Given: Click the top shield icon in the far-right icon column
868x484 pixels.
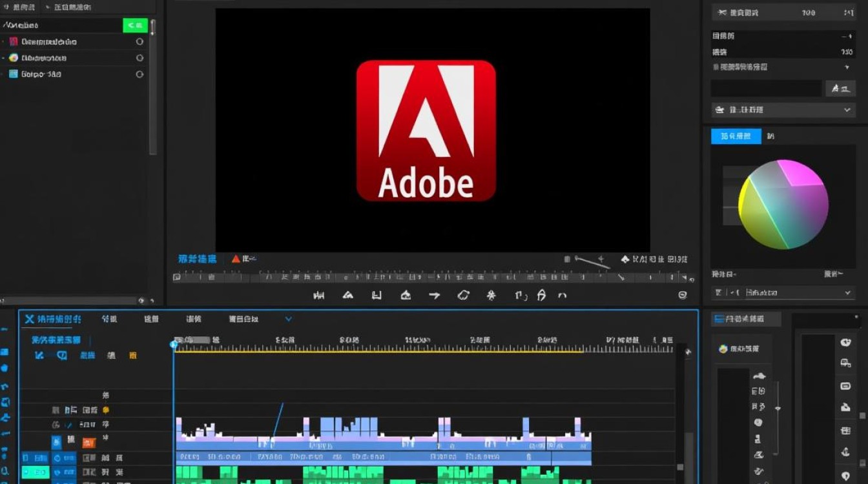Looking at the screenshot, I should coord(845,343).
